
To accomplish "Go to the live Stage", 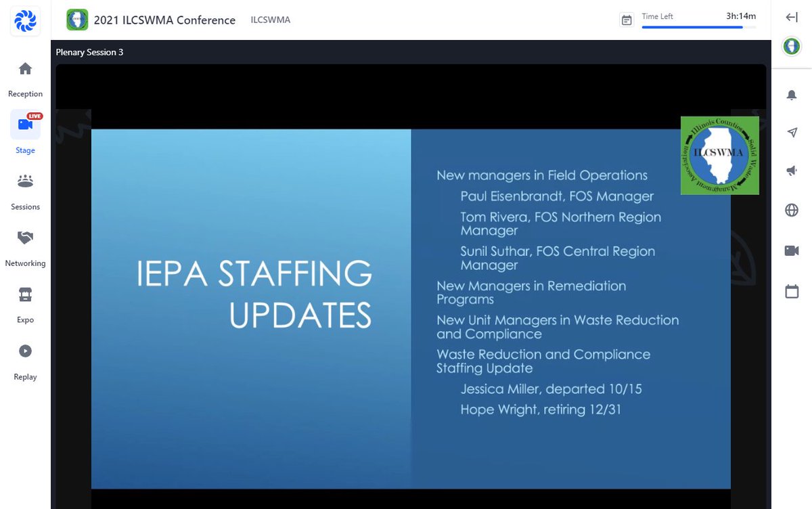I will pos(25,133).
